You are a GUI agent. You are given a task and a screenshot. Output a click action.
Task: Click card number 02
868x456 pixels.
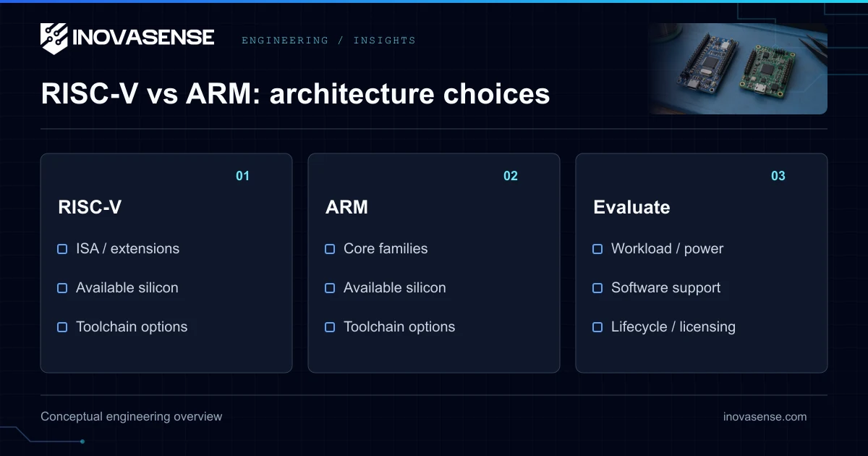tap(511, 176)
